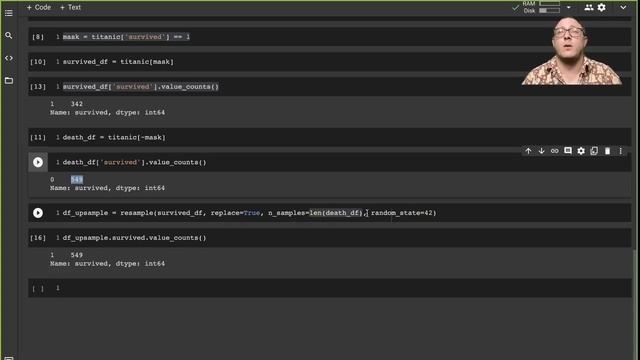This screenshot has height=360, width=640.
Task: Click replace=True in resample call
Action: 235,213
